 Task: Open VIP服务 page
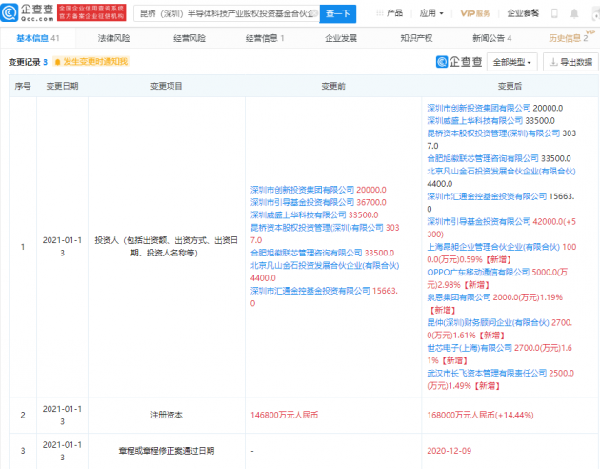click(x=475, y=13)
